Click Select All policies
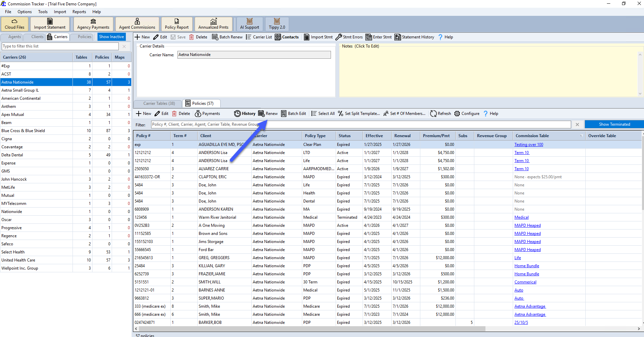 pyautogui.click(x=323, y=114)
